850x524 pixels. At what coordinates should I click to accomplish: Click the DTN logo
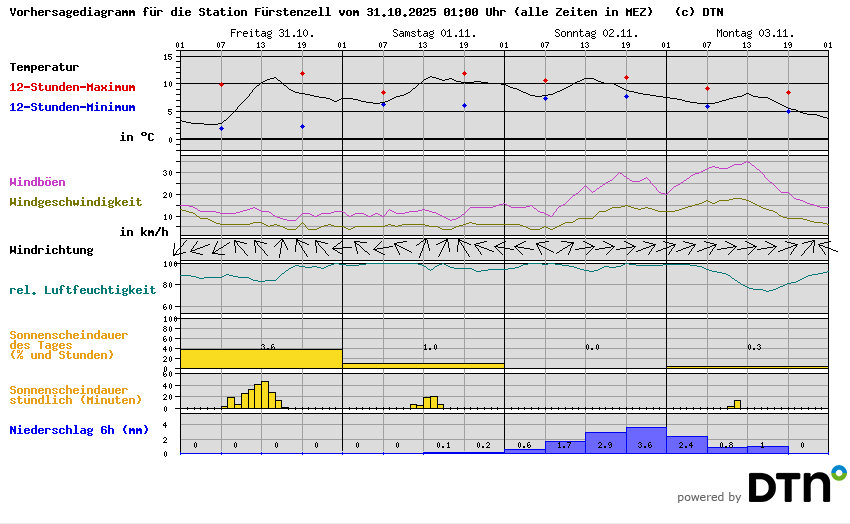tap(796, 485)
